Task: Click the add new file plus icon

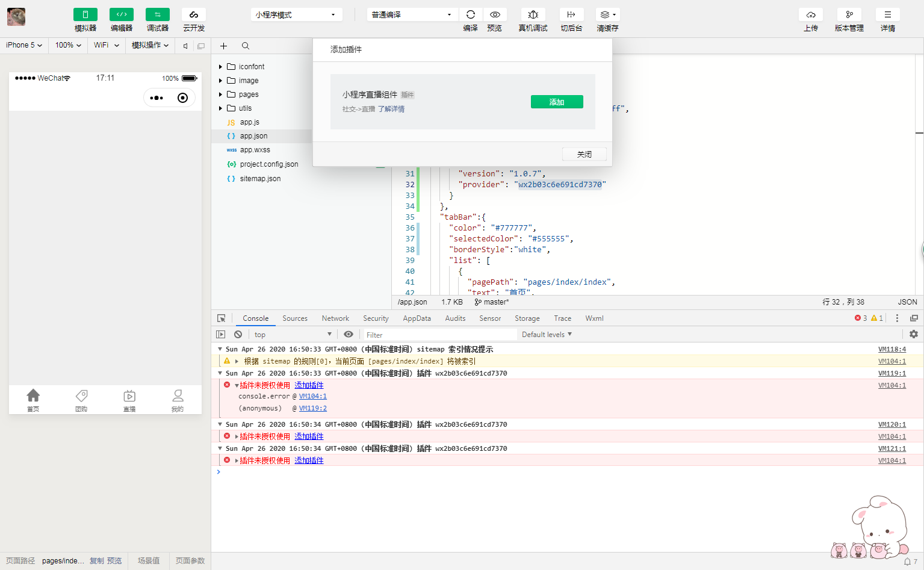Action: point(223,46)
